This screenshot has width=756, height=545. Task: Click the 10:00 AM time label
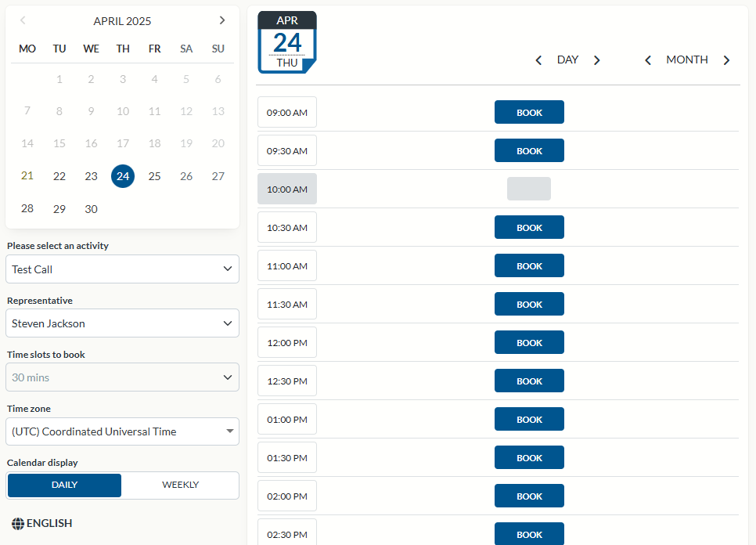tap(287, 189)
